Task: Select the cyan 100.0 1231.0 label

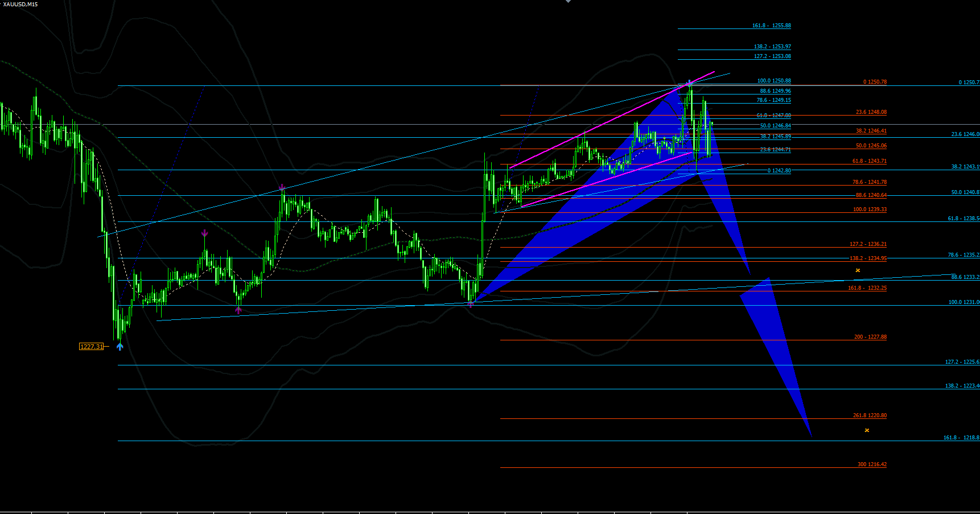Action: (x=964, y=302)
